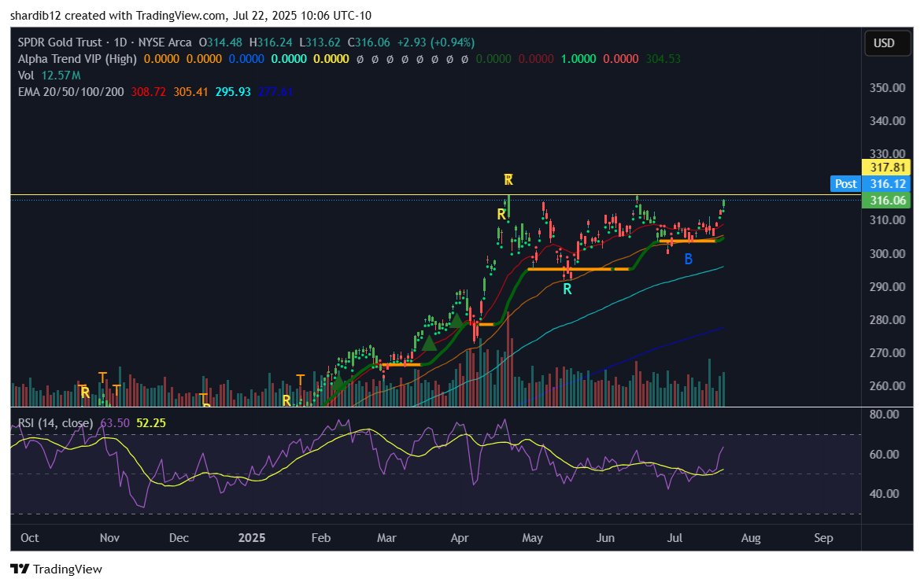Click 40.00 on the RSI axis
Image resolution: width=924 pixels, height=586 pixels.
(885, 493)
